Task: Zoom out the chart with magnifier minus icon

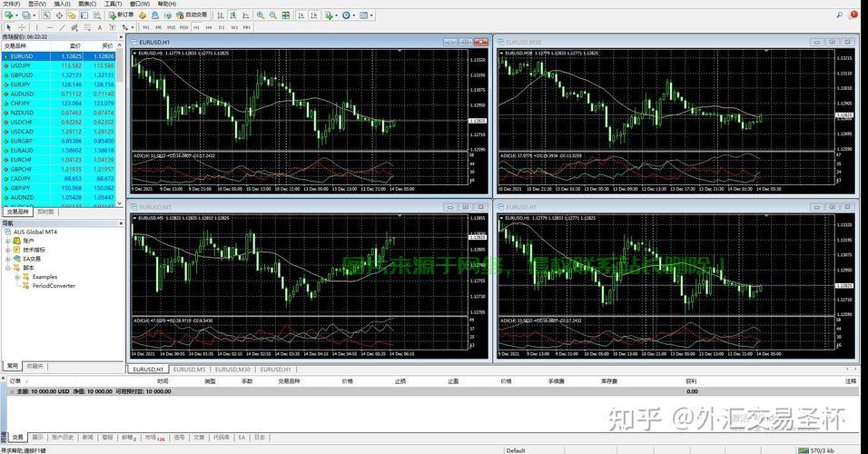Action: click(x=273, y=15)
